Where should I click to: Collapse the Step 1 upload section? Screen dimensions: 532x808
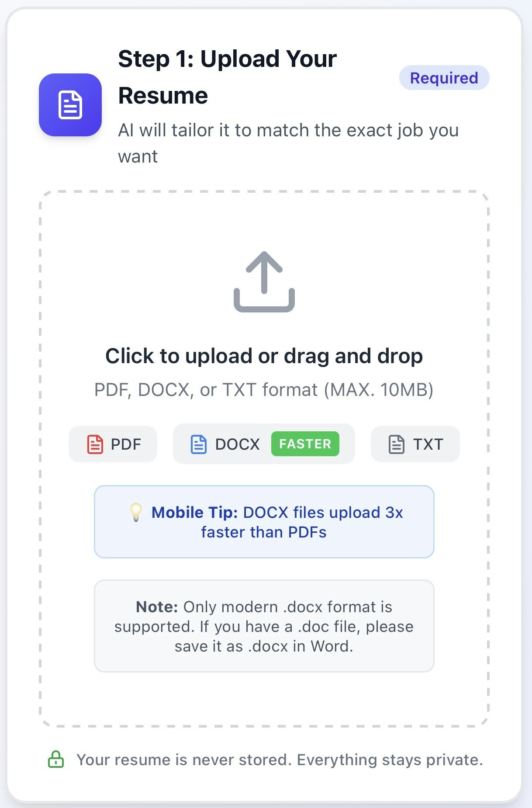(x=228, y=76)
